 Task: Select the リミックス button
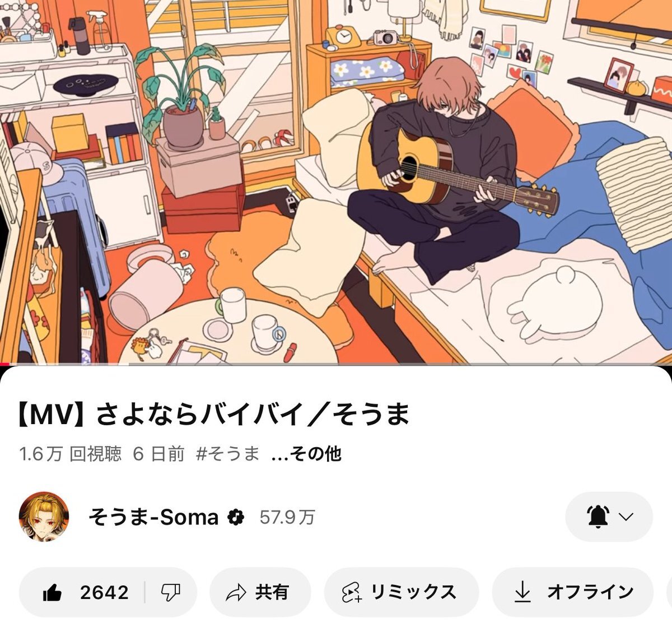[x=414, y=592]
